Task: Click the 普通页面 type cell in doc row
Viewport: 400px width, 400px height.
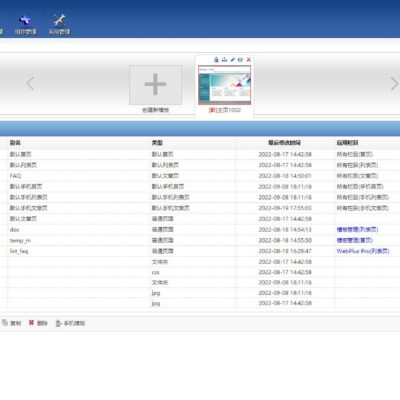Action: pos(162,229)
